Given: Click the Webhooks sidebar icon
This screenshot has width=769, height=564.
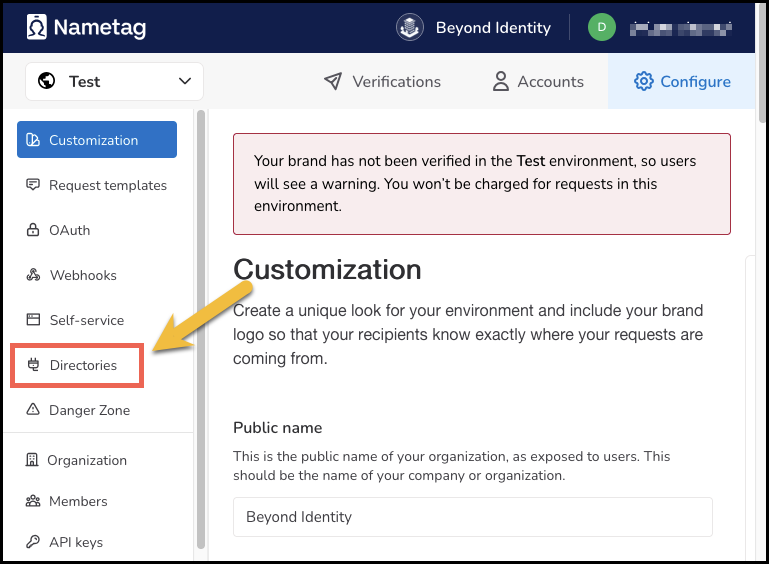Looking at the screenshot, I should pos(32,275).
